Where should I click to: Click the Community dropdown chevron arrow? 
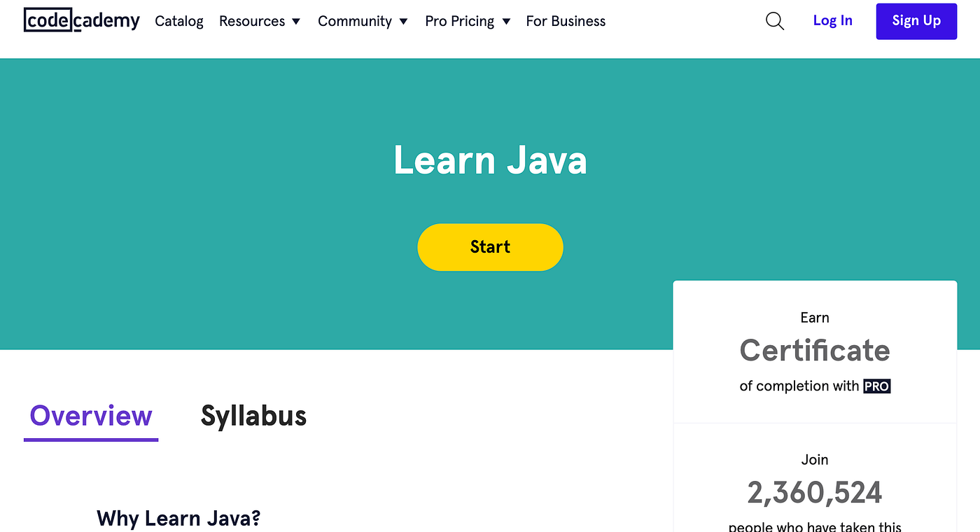coord(404,22)
